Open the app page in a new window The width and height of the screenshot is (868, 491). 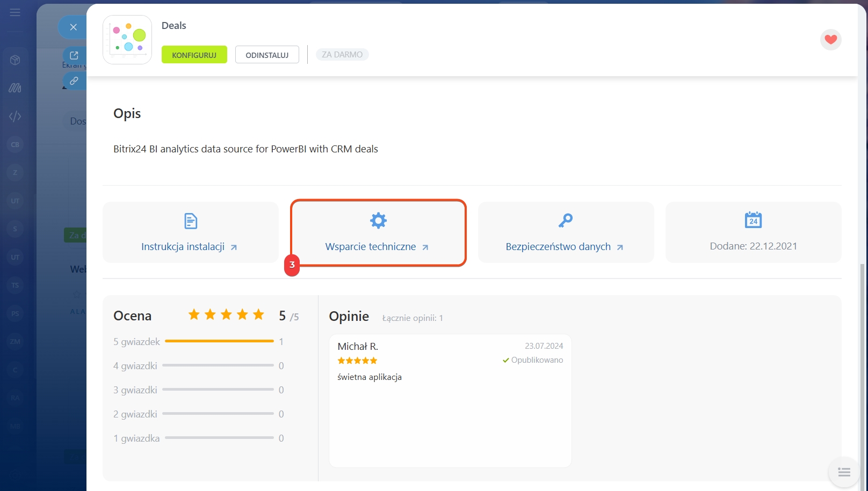click(x=74, y=55)
